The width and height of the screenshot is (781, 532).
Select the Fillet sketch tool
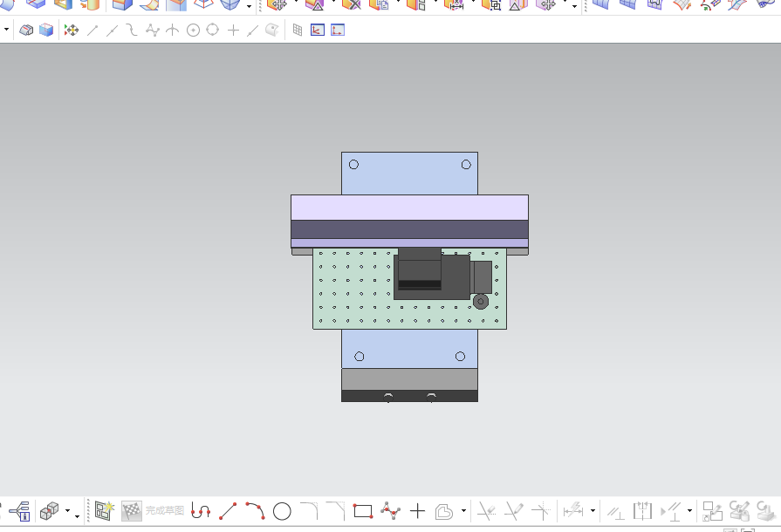[309, 511]
